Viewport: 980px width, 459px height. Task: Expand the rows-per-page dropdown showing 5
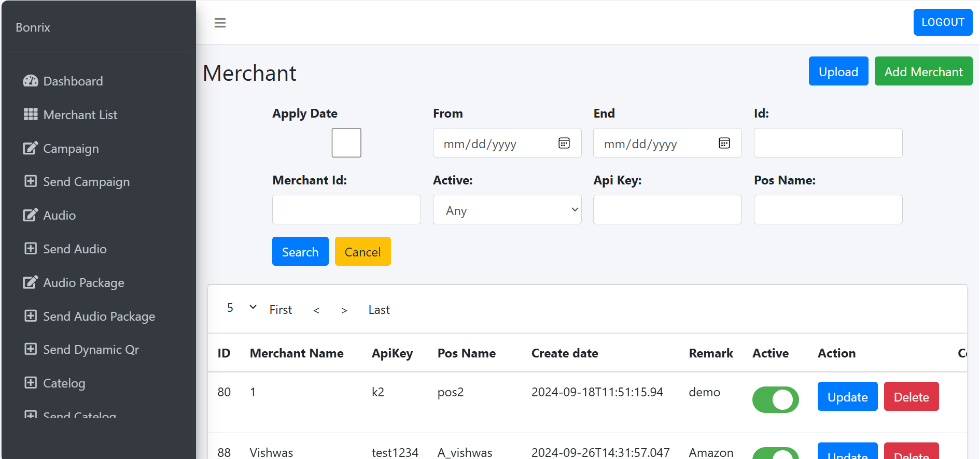pos(242,308)
